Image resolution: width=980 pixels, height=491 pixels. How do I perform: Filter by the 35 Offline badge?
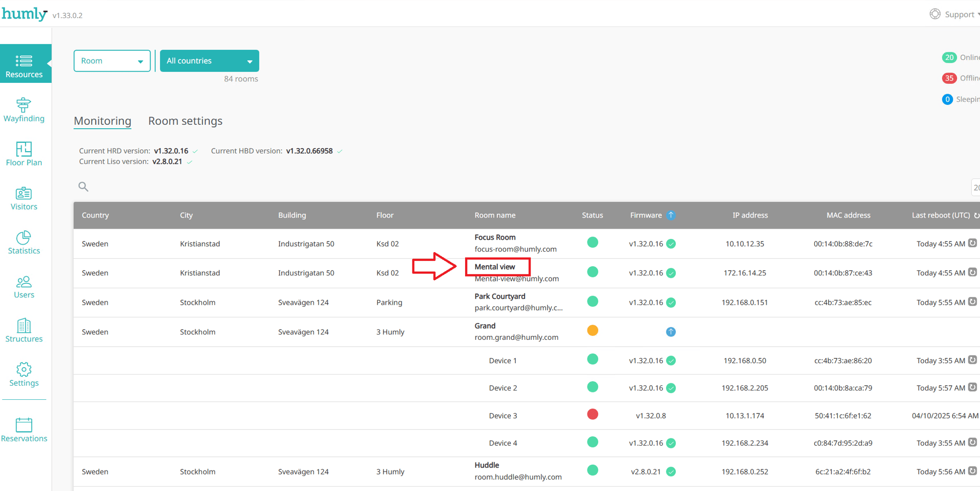[x=949, y=78]
